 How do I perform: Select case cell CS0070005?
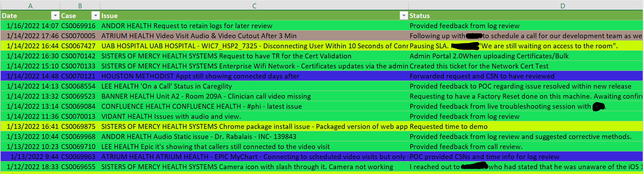80,36
